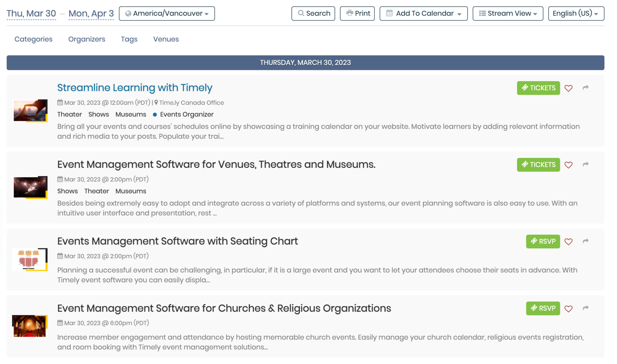
Task: Click TICKETS for Streamline Learning with Timely
Action: [538, 88]
